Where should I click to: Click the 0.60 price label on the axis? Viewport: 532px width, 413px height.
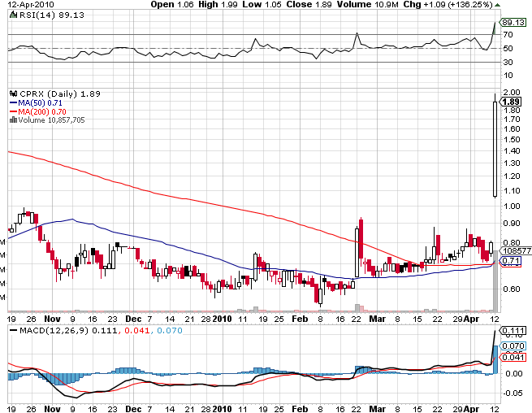coord(512,289)
